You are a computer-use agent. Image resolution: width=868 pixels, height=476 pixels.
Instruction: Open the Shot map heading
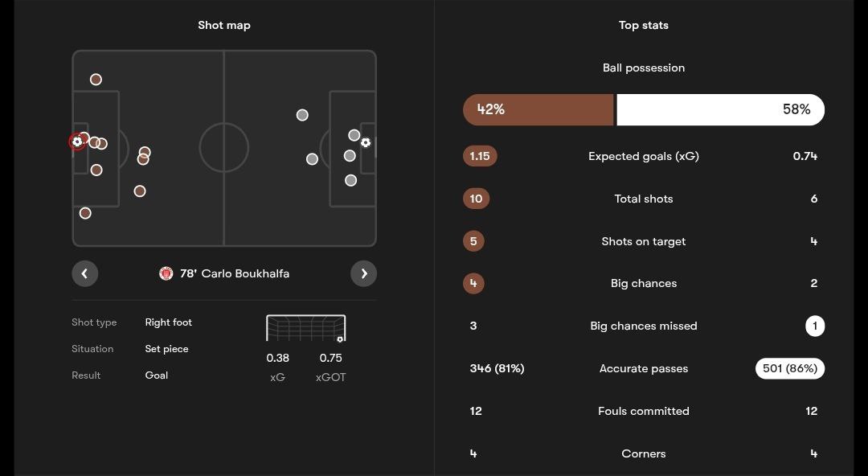224,25
